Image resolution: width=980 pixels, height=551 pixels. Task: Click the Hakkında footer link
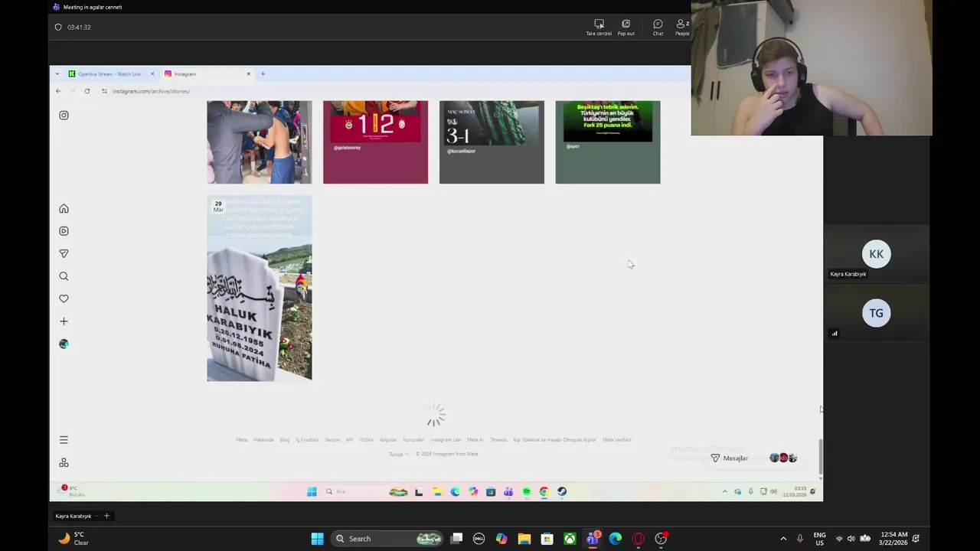(x=263, y=440)
